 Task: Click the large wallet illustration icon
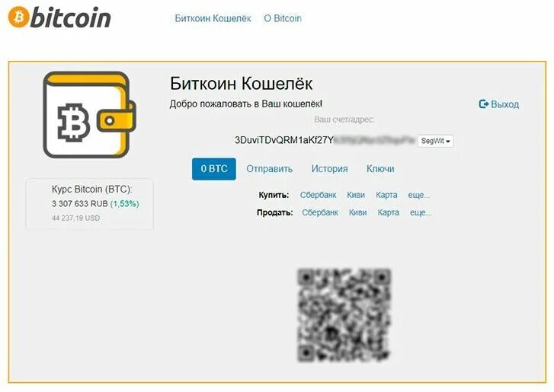[89, 115]
